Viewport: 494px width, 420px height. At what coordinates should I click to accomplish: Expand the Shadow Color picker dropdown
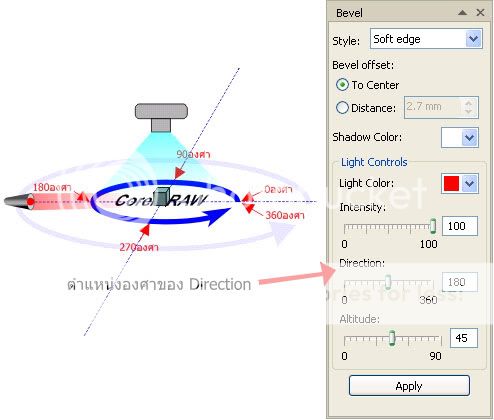coord(469,137)
